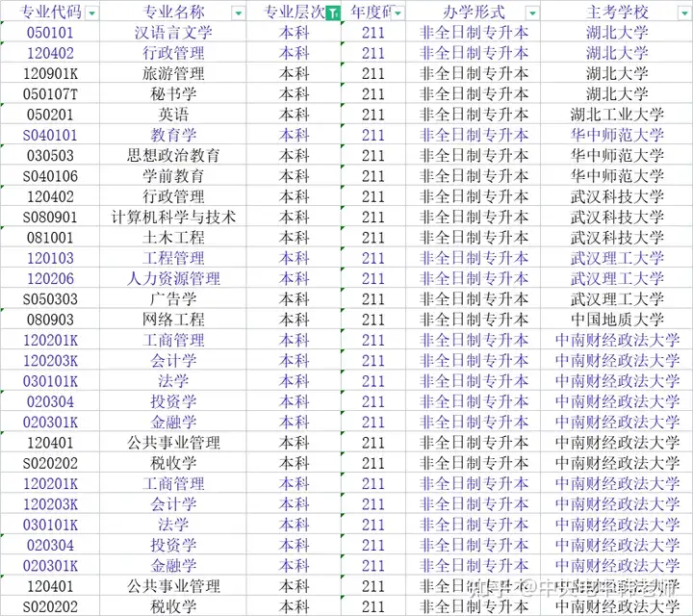Click 本科 in the 英语 row
Screen dimensions: 693x616
click(x=294, y=115)
